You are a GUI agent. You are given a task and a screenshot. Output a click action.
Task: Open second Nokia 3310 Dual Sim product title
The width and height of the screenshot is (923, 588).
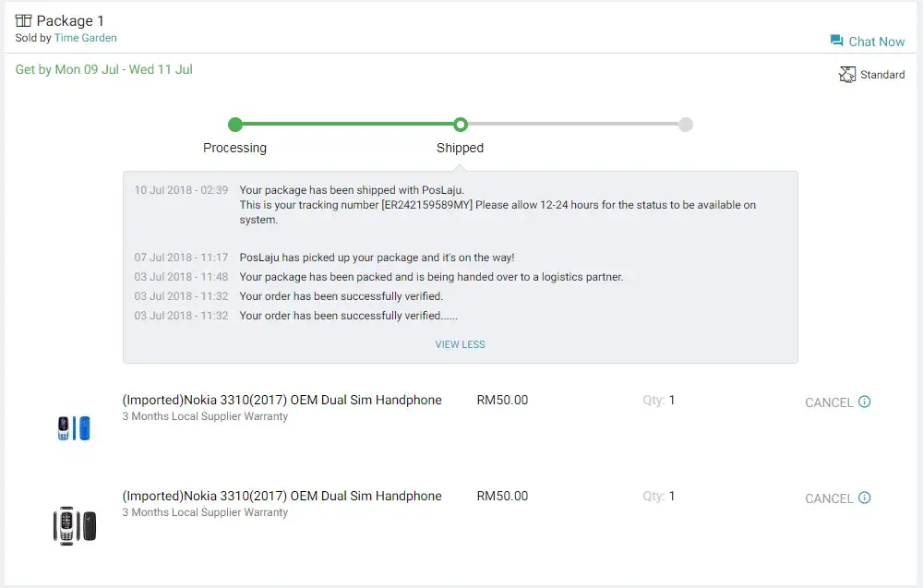282,496
